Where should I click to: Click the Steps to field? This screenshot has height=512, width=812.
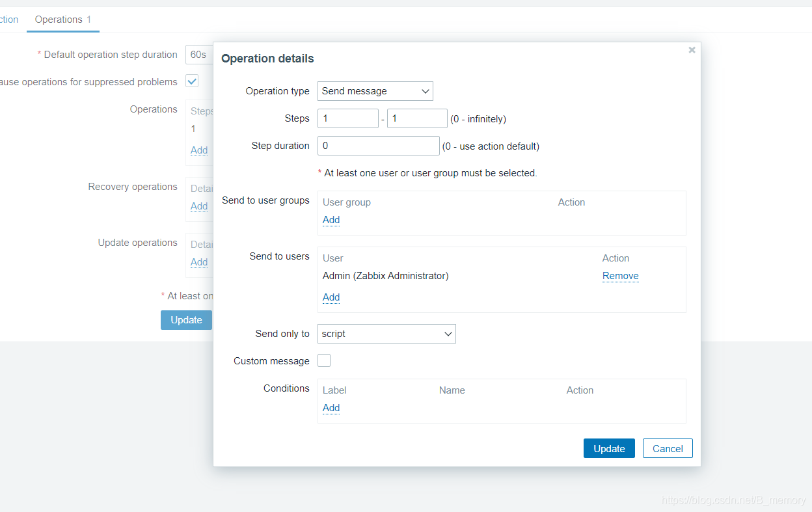click(x=417, y=118)
